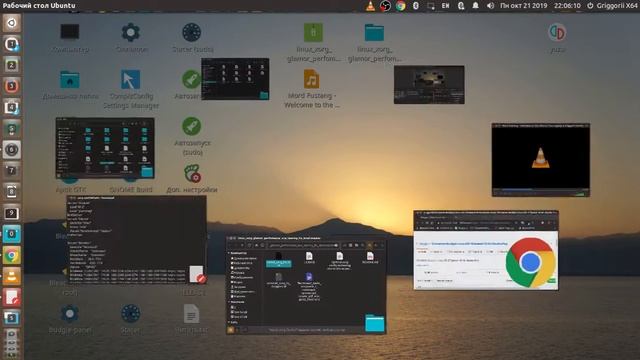Viewport: 640px width, 360px height.
Task: Open the Домашняя папка home folder icon
Action: (70, 84)
